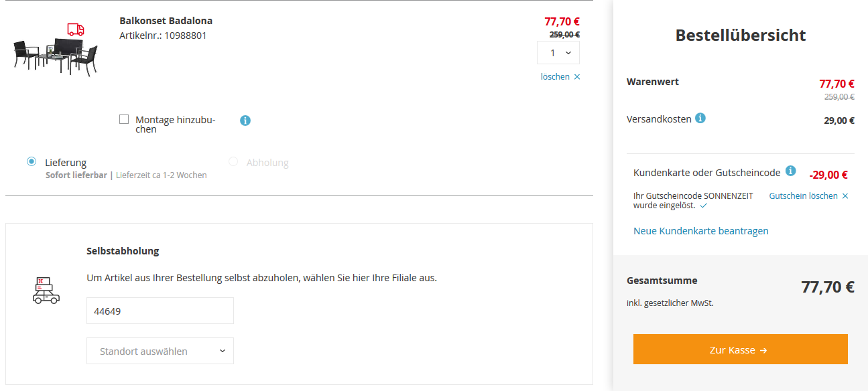Viewport: 868px width, 391px height.
Task: Expand the Standort auswählen dropdown
Action: 160,351
